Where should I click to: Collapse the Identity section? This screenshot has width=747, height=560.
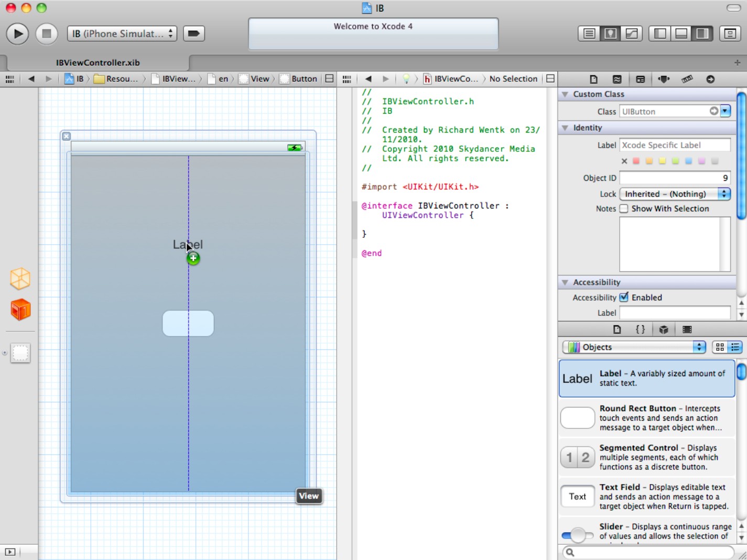click(x=565, y=128)
